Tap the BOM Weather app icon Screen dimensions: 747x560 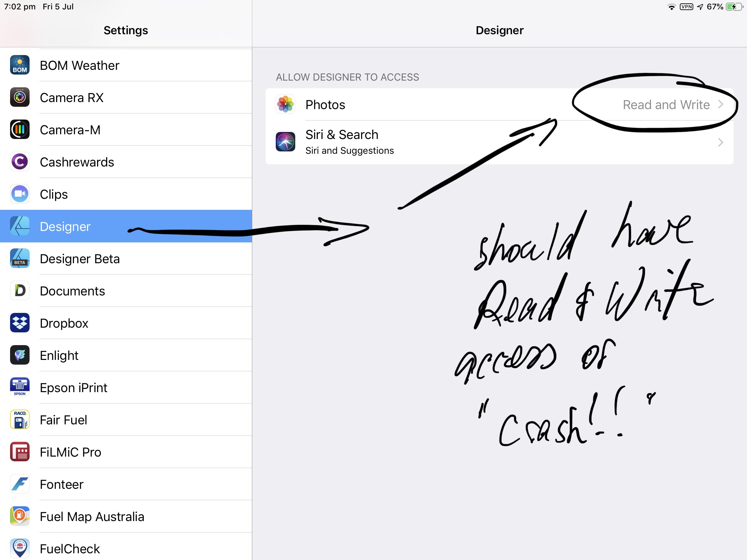click(19, 65)
